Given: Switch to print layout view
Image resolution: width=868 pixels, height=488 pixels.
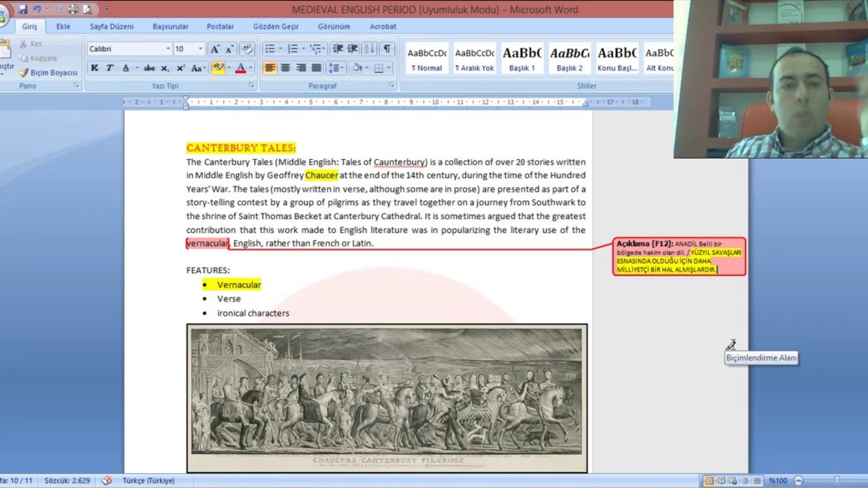Looking at the screenshot, I should tap(709, 481).
